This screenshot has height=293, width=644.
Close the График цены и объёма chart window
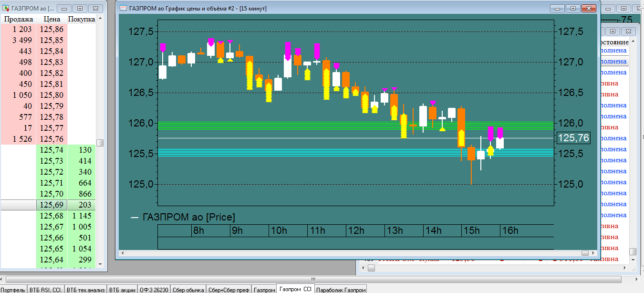click(x=589, y=8)
